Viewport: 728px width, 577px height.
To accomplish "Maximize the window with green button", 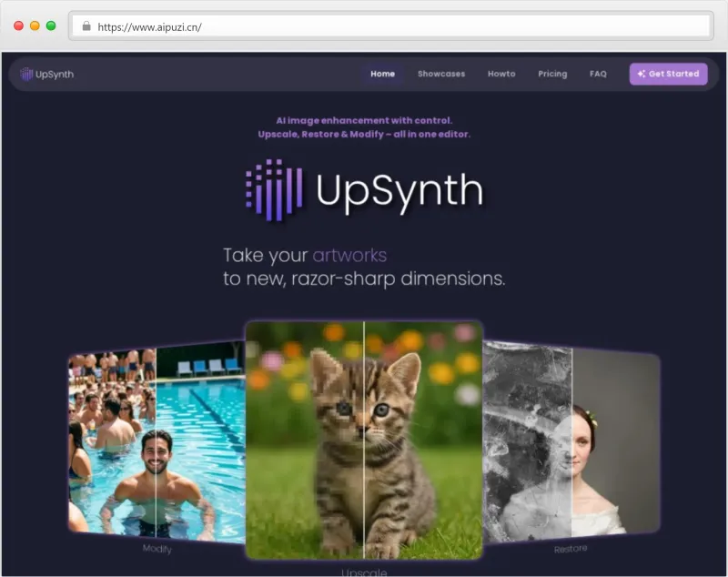I will pos(51,26).
